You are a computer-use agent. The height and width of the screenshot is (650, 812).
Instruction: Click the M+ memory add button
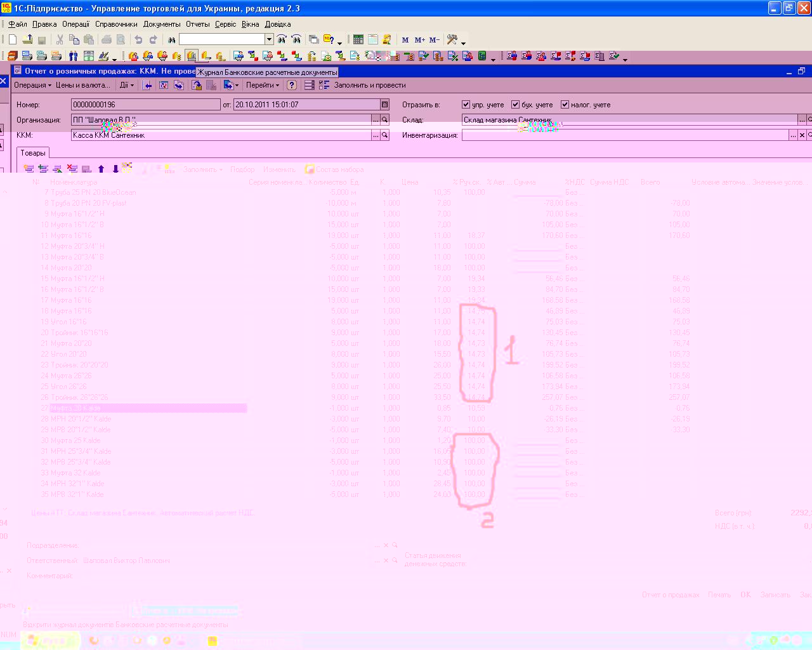click(x=419, y=39)
